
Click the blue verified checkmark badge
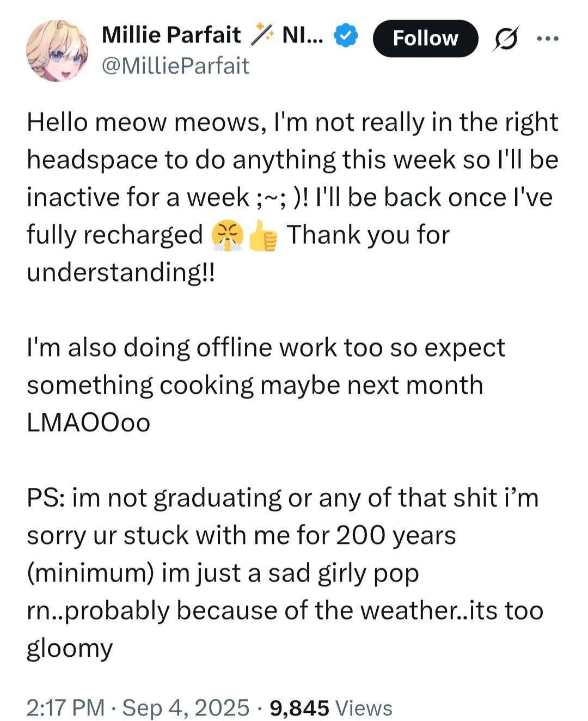click(346, 36)
